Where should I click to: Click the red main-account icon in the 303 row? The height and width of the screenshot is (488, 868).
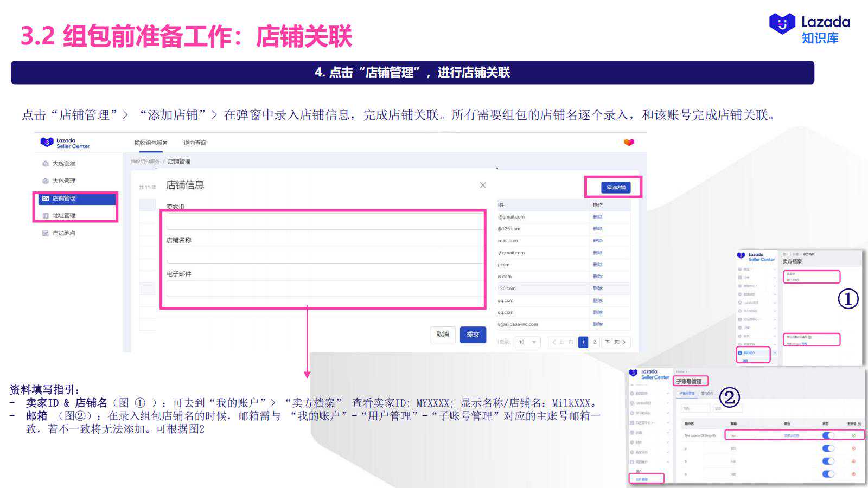coord(853,448)
